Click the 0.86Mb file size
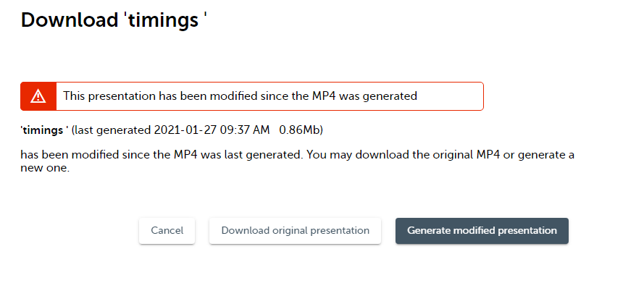 point(301,131)
